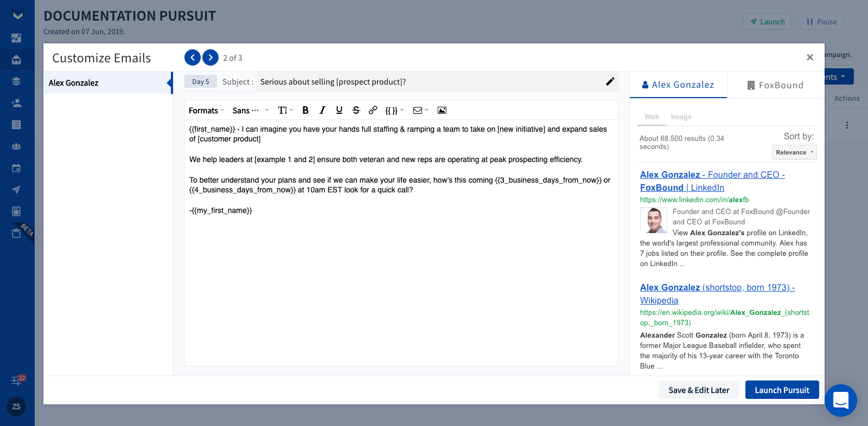Viewport: 868px width, 426px height.
Task: Select the Web search results tab
Action: 652,117
